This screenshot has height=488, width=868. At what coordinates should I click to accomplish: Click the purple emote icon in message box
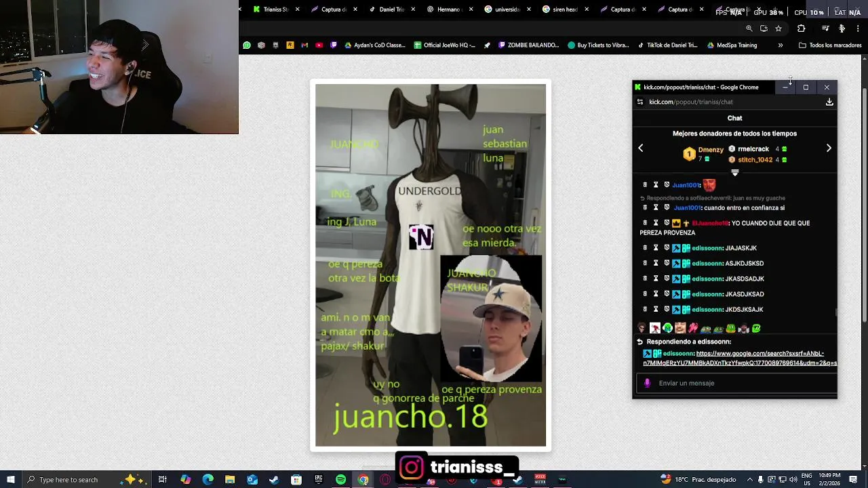click(x=647, y=383)
